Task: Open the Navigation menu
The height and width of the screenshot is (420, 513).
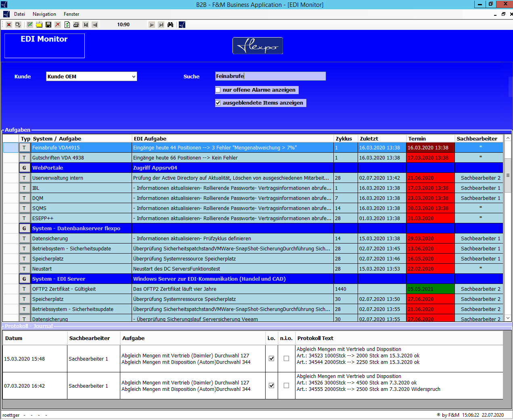Action: point(44,14)
